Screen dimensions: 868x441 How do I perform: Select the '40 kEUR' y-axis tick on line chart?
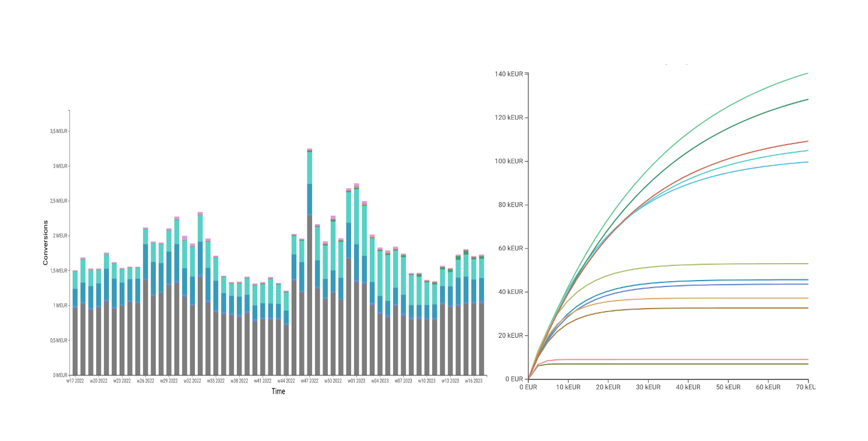pyautogui.click(x=512, y=292)
